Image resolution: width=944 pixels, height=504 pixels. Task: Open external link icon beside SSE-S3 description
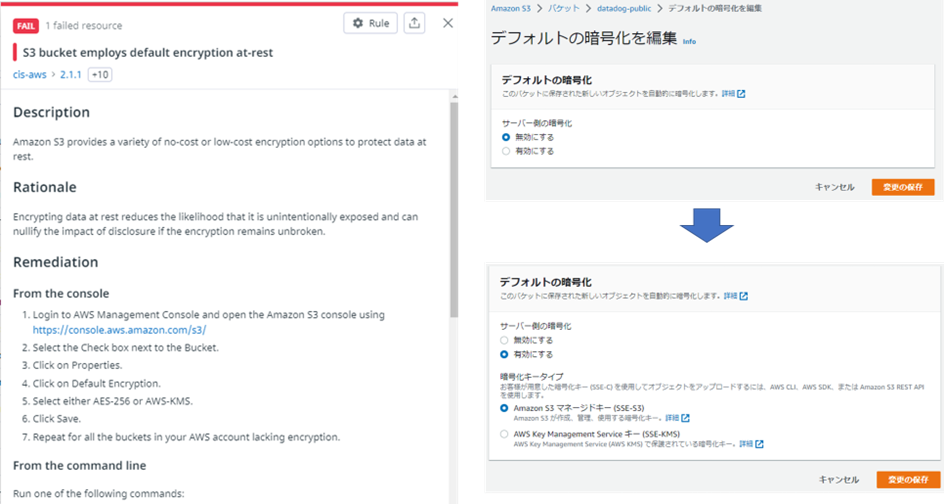(685, 418)
